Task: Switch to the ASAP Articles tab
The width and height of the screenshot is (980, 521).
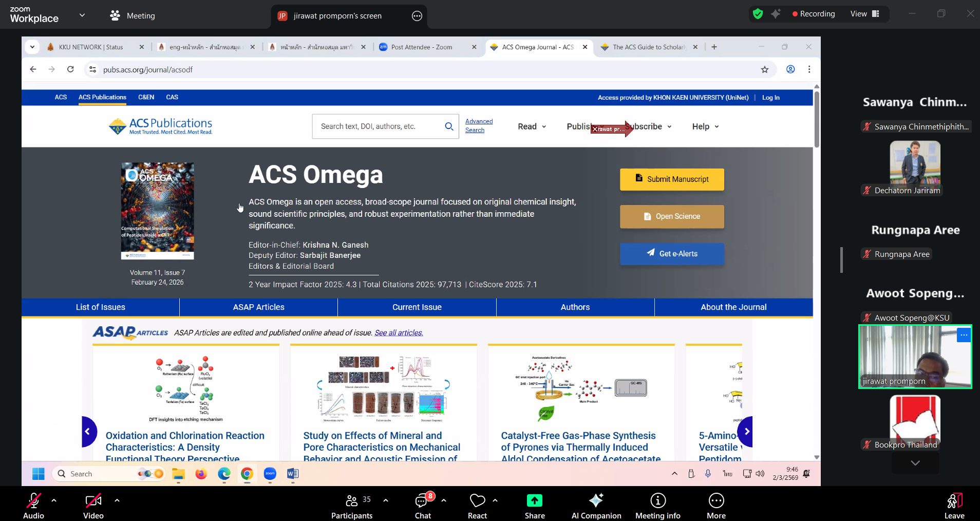Action: click(258, 307)
